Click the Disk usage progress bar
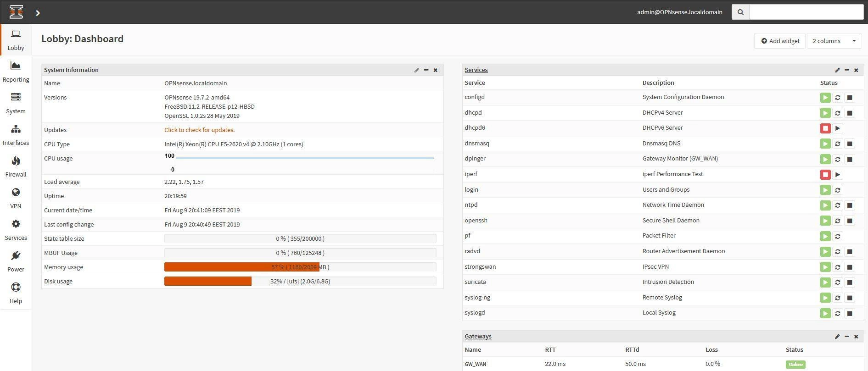 pyautogui.click(x=300, y=281)
